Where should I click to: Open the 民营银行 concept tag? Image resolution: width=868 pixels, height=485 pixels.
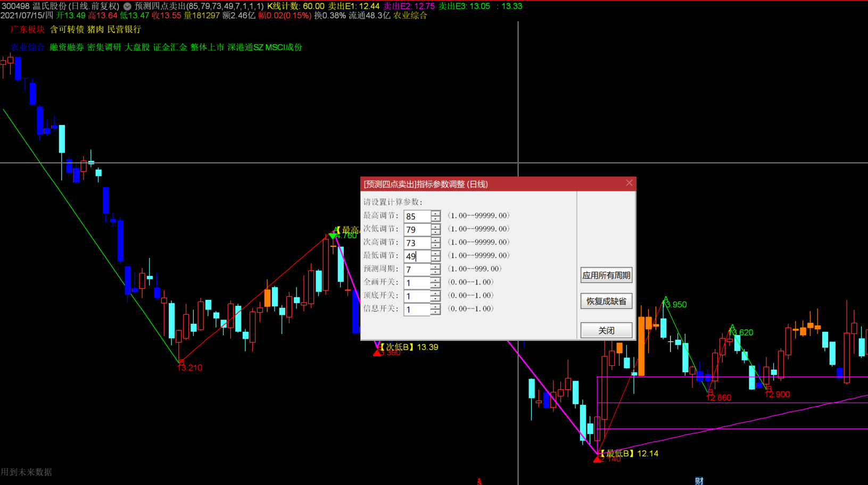tap(125, 29)
